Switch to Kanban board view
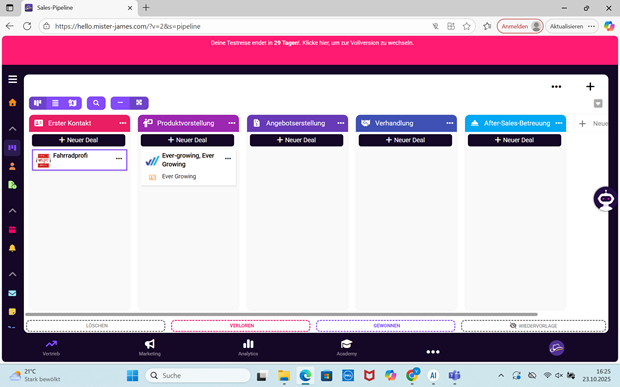The height and width of the screenshot is (387, 620). pyautogui.click(x=38, y=103)
